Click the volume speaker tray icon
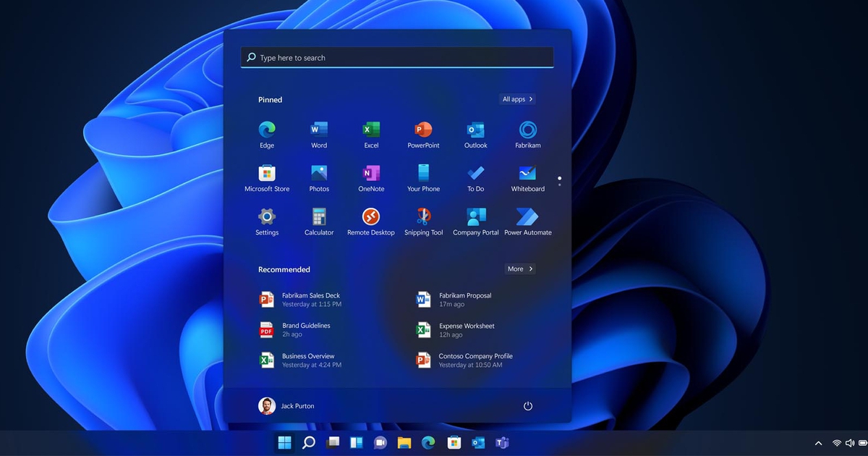Viewport: 868px width, 456px height. click(x=850, y=443)
